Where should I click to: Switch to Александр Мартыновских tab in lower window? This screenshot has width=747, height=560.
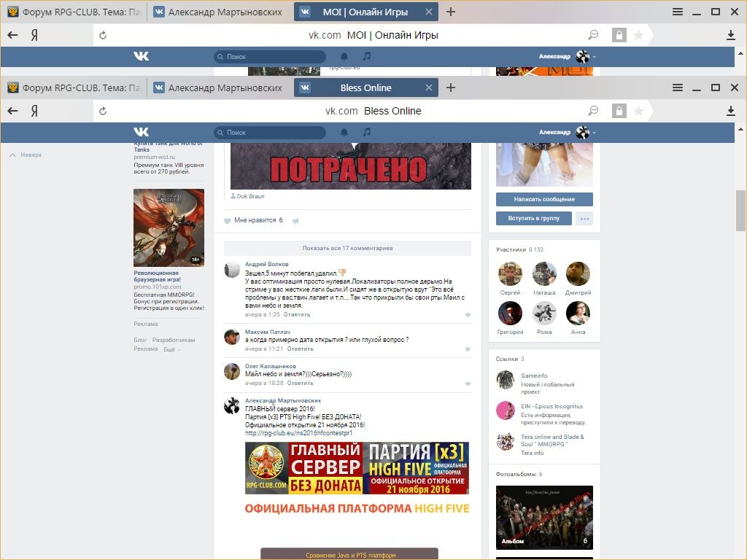(219, 87)
